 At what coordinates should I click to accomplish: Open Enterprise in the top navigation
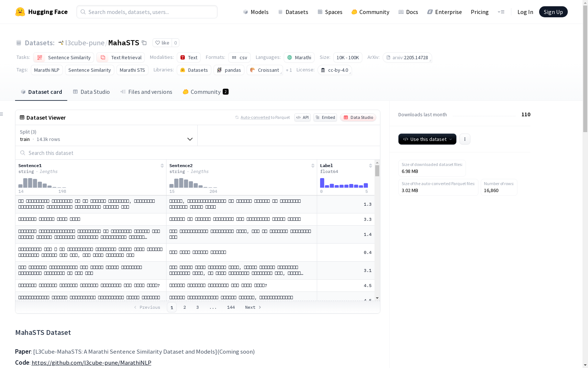[445, 12]
